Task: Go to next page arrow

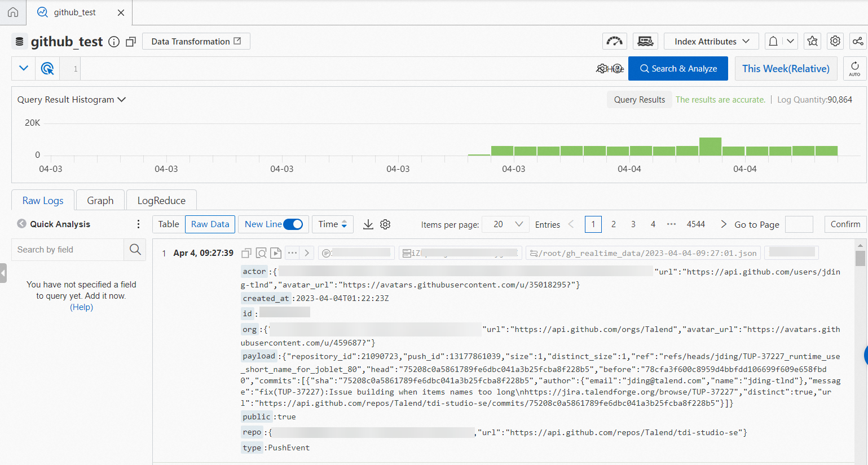Action: click(724, 224)
